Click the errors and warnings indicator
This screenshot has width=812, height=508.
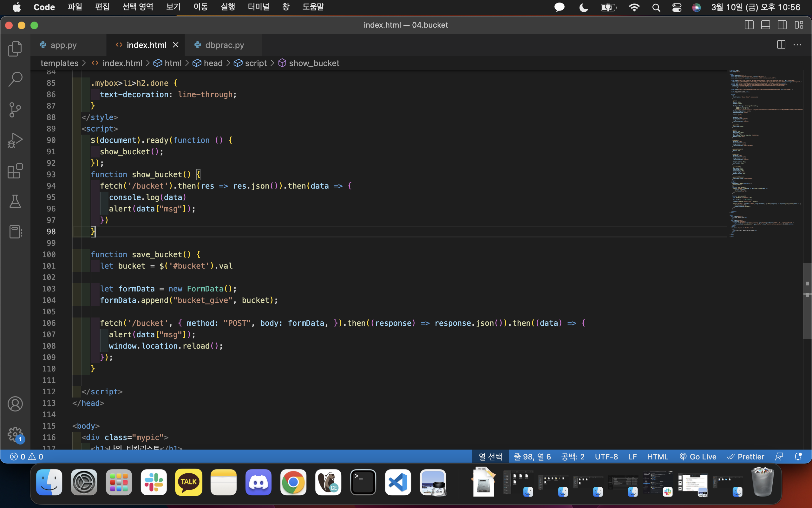click(27, 457)
